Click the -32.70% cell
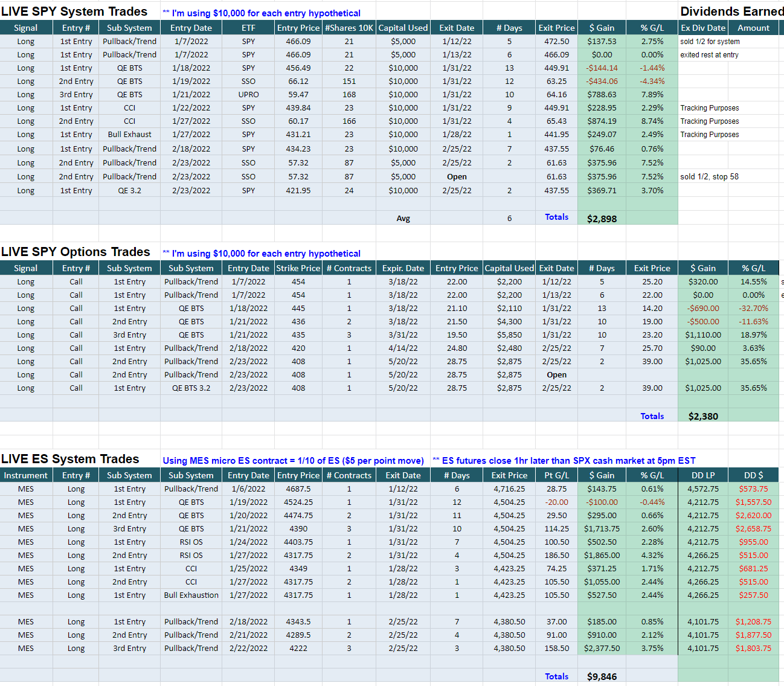This screenshot has width=784, height=686. [753, 309]
